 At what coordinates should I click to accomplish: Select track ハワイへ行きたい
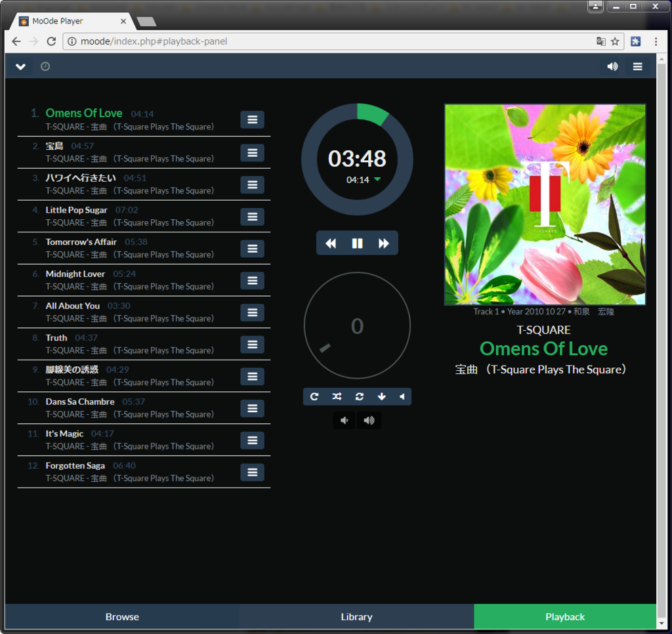click(81, 178)
